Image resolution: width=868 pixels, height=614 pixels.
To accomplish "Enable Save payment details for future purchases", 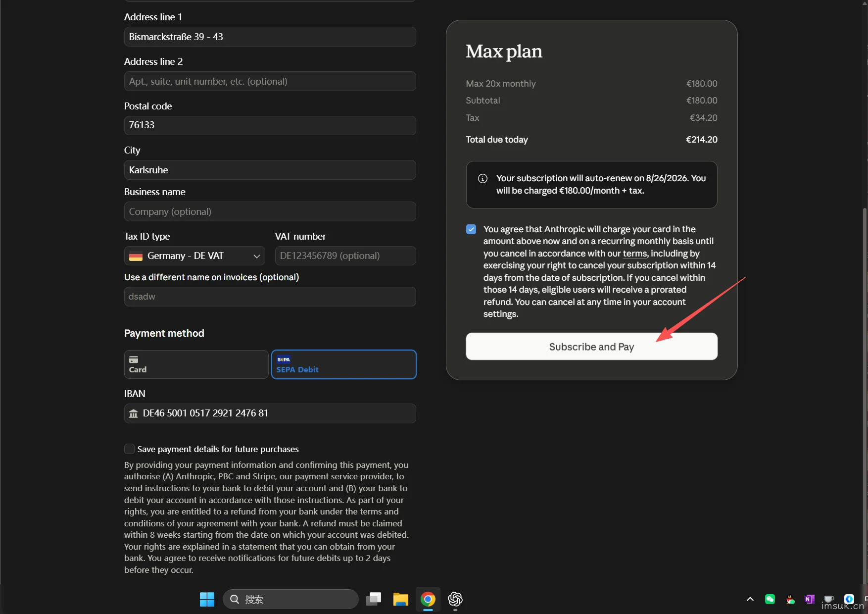I will [x=129, y=449].
